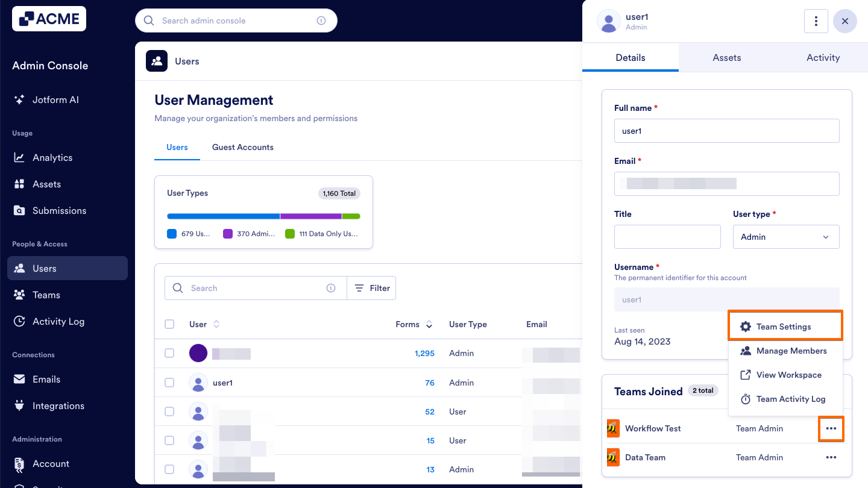Sort the table by the Forms column
Screen dimensions: 868x488
tap(428, 324)
